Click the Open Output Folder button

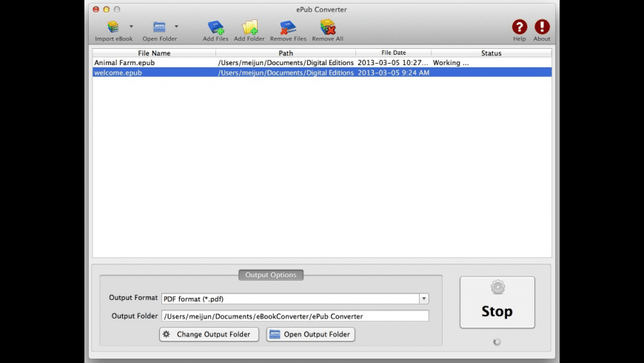tap(310, 334)
